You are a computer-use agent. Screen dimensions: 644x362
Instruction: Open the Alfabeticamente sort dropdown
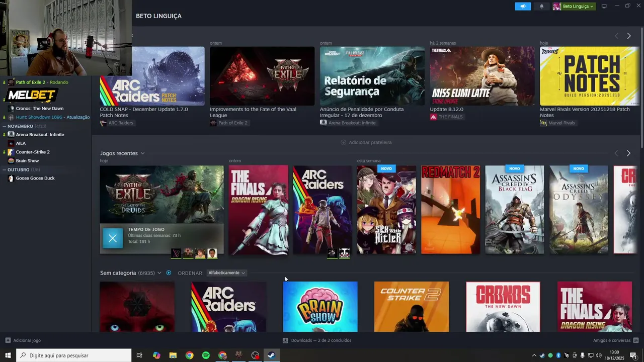(x=226, y=273)
